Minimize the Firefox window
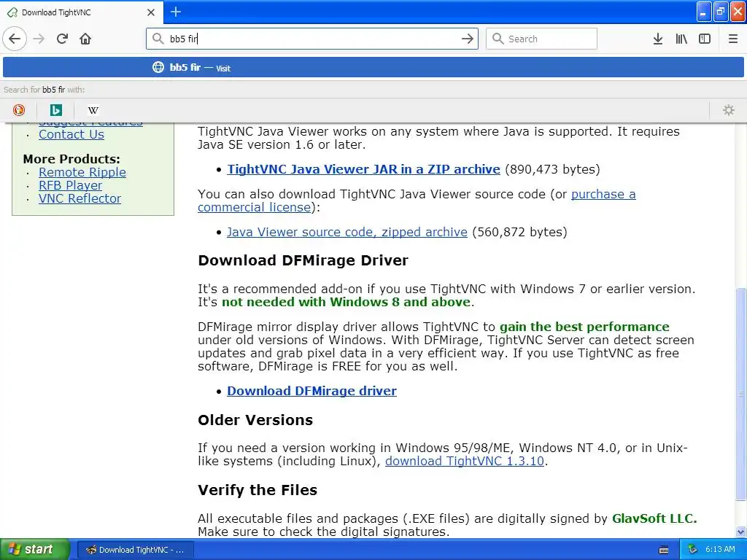Image resolution: width=747 pixels, height=560 pixels. tap(704, 12)
